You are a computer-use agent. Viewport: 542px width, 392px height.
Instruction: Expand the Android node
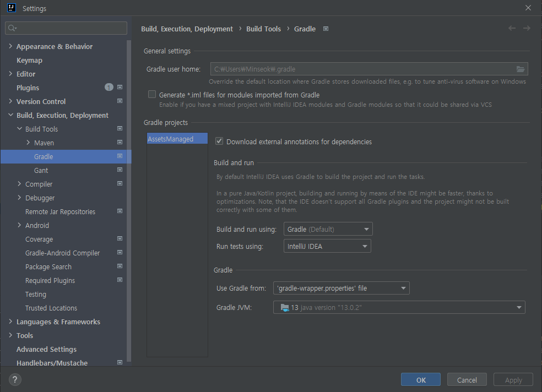pyautogui.click(x=19, y=225)
